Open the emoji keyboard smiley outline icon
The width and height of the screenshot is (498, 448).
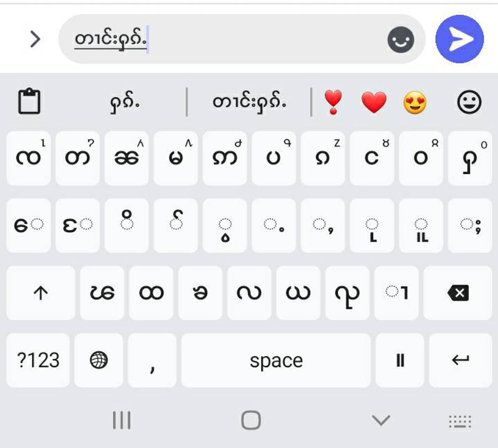pyautogui.click(x=469, y=102)
